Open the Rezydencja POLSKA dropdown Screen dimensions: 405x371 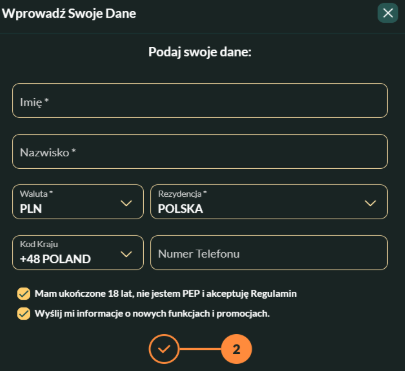point(269,202)
